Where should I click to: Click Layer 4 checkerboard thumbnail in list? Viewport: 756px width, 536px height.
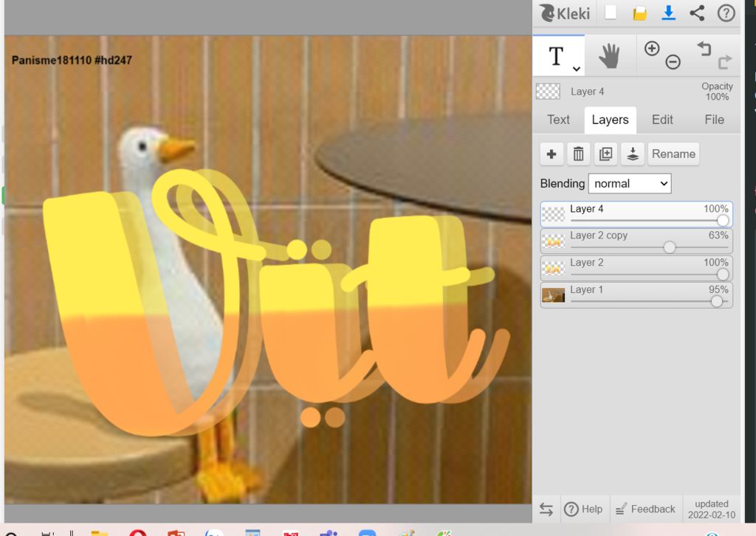553,214
